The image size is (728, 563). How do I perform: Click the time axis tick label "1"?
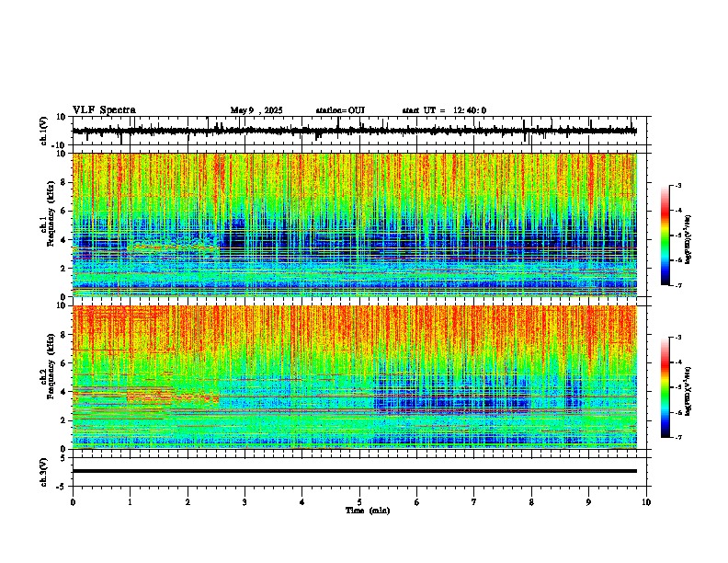coord(130,502)
